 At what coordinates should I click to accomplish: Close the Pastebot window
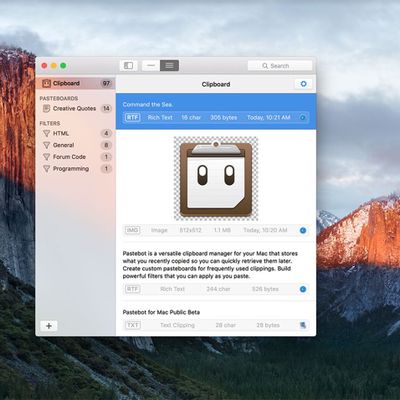[x=44, y=66]
